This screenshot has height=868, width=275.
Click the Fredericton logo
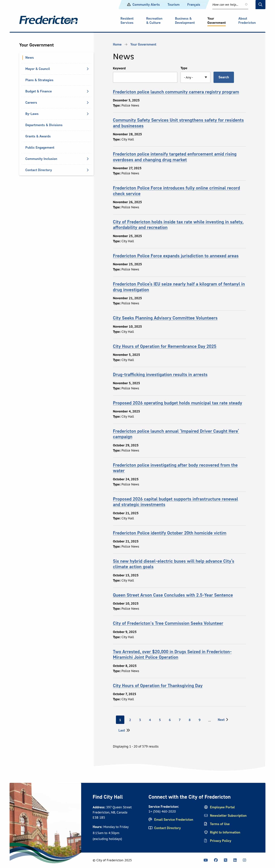click(48, 20)
